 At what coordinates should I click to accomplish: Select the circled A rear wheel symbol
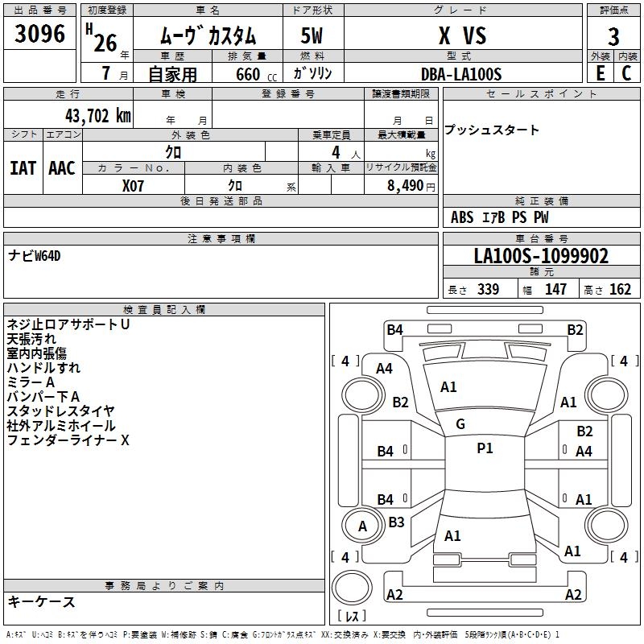point(362,526)
